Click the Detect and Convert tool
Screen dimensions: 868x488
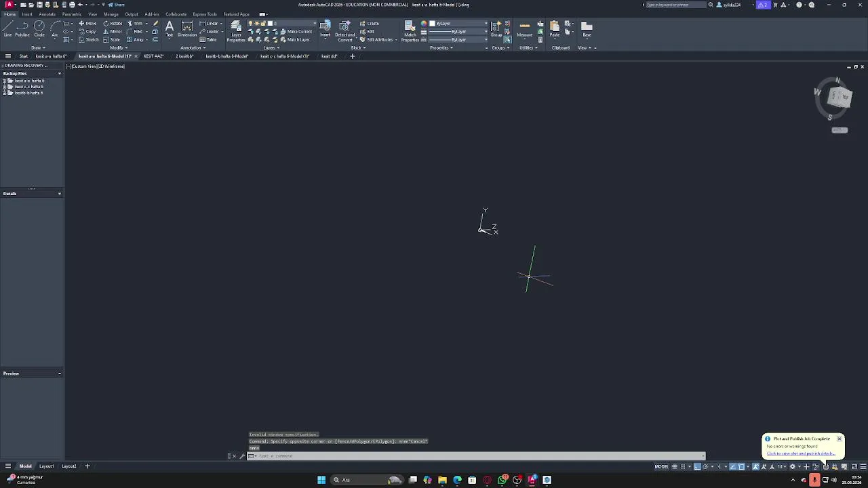344,31
